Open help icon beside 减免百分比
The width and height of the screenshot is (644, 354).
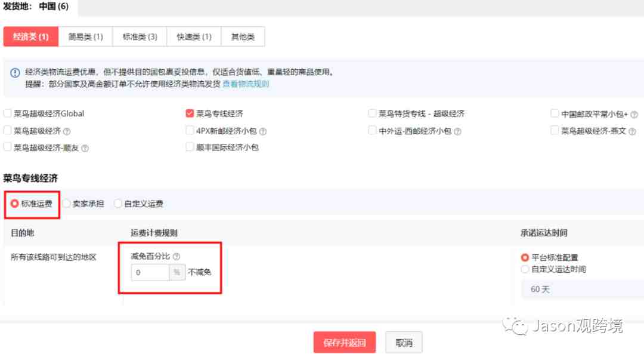[x=176, y=257]
